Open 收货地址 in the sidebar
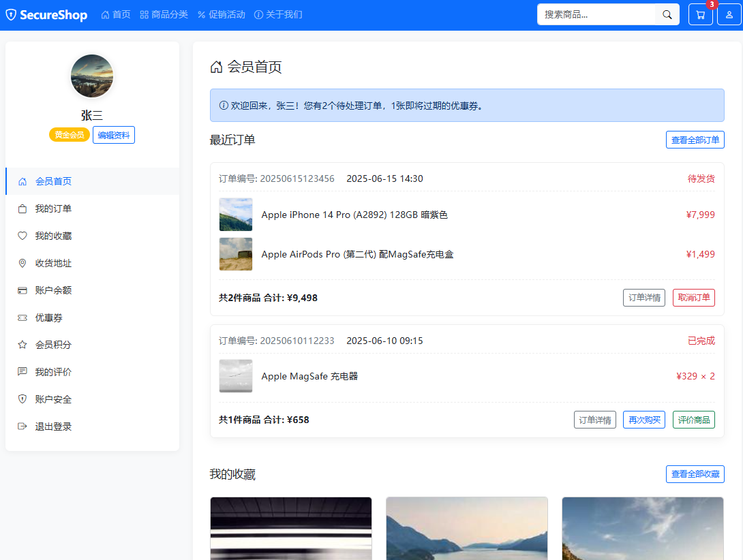 pyautogui.click(x=93, y=264)
